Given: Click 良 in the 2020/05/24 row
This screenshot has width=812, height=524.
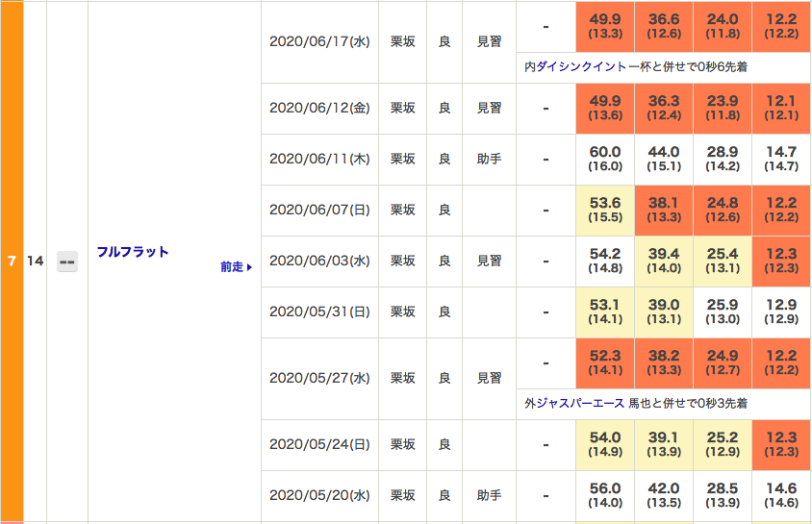Looking at the screenshot, I should (x=444, y=444).
